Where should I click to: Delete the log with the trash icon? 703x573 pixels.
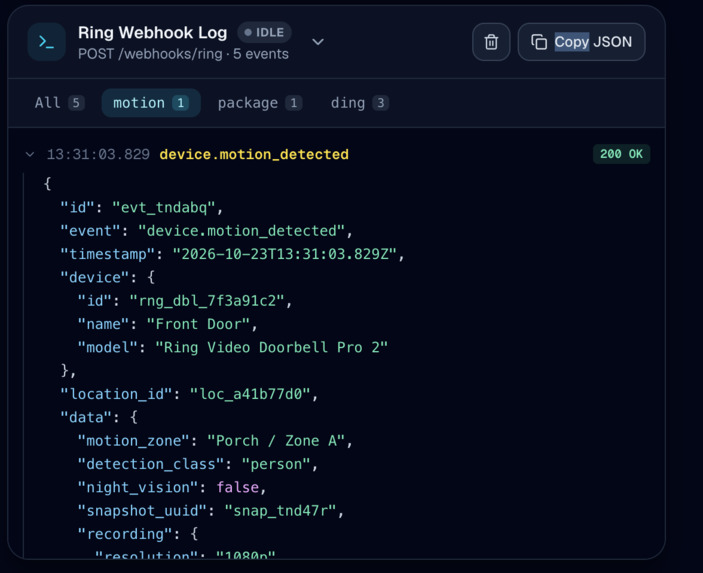(x=491, y=42)
